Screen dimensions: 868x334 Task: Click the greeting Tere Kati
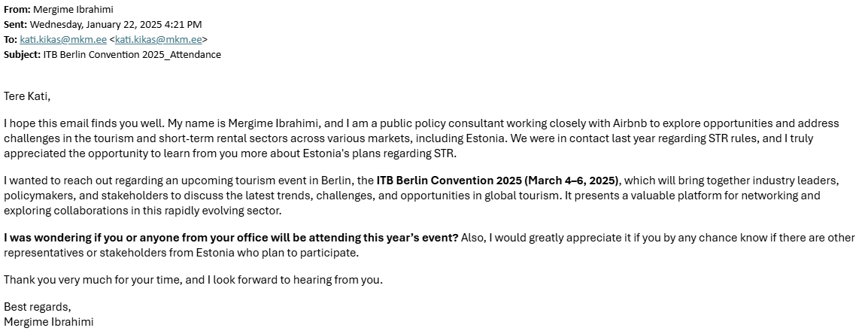tap(27, 96)
